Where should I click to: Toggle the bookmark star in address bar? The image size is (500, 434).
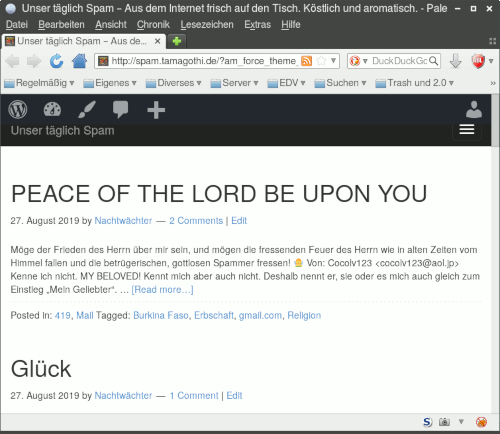tap(321, 61)
